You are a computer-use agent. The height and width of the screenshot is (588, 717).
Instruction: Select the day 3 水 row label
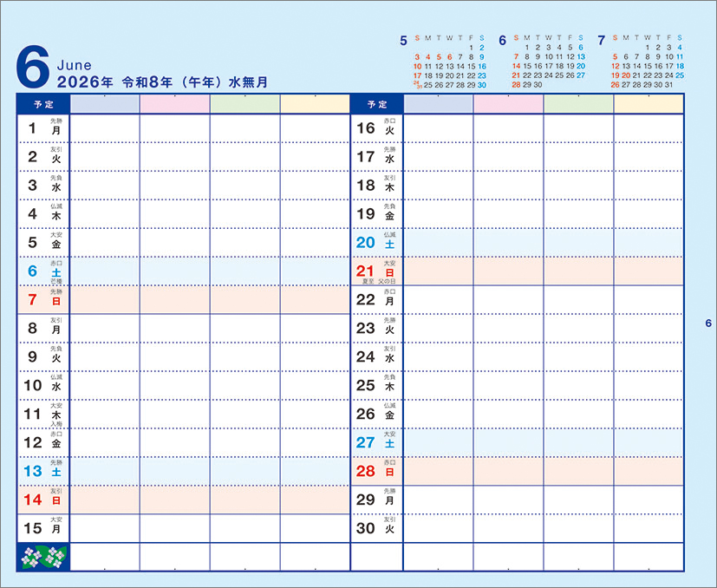tap(43, 186)
